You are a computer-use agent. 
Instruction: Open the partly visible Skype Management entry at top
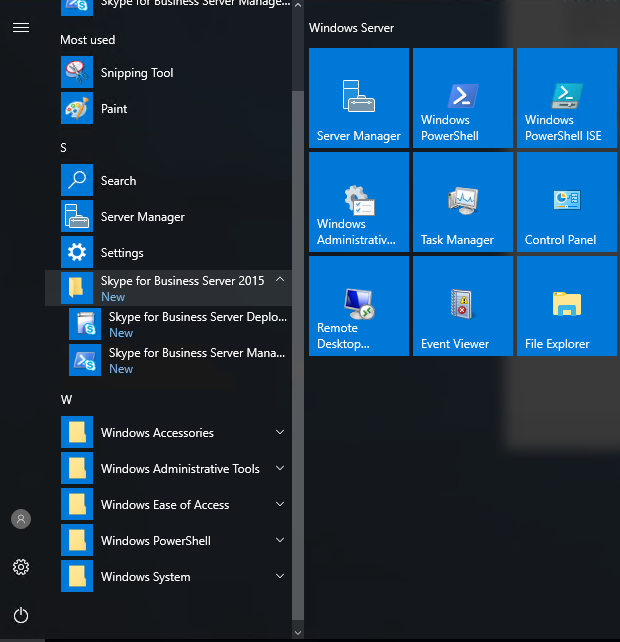click(x=168, y=8)
